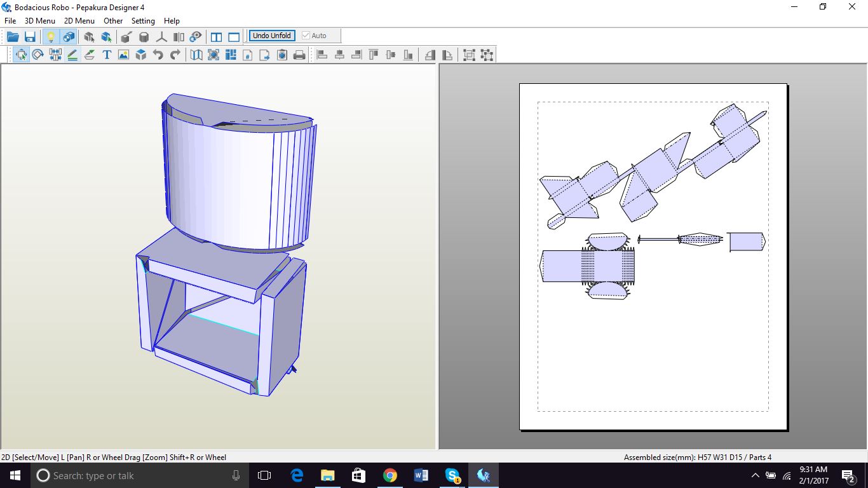Click the Print printer icon

(299, 55)
